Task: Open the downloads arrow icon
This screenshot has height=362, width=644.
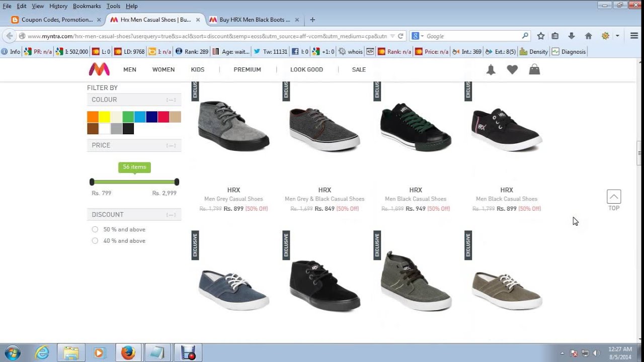Action: point(572,36)
